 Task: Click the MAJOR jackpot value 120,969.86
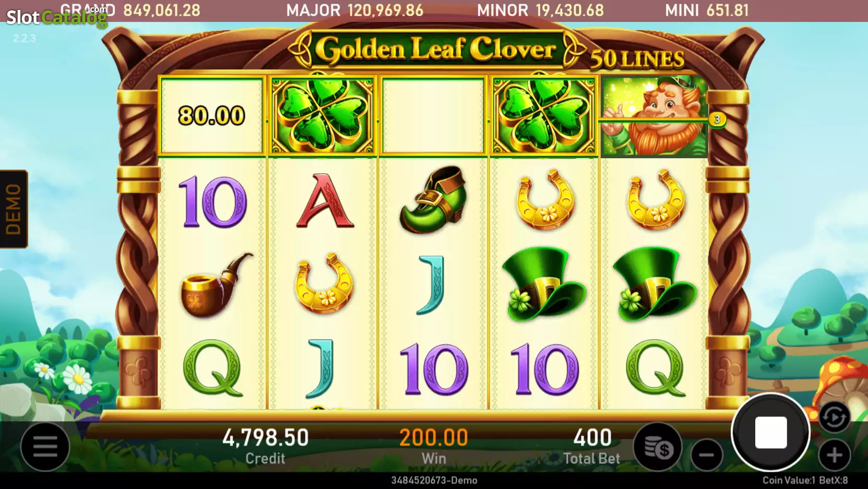point(385,10)
